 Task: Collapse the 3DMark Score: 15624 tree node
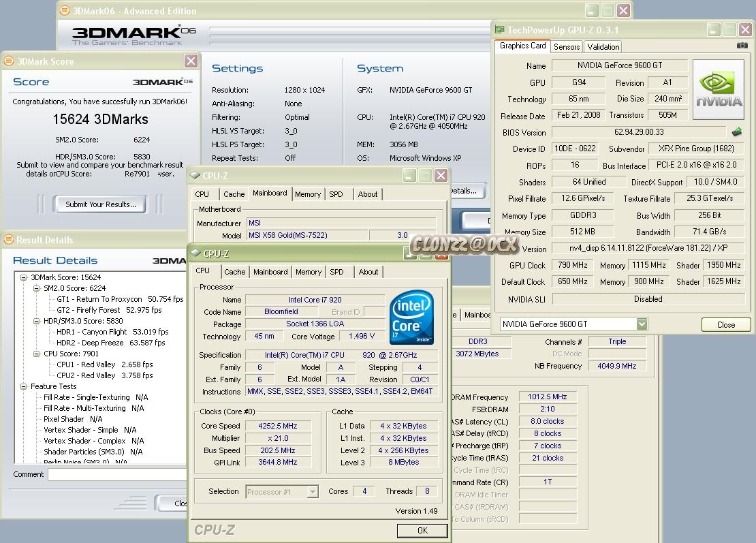point(23,277)
